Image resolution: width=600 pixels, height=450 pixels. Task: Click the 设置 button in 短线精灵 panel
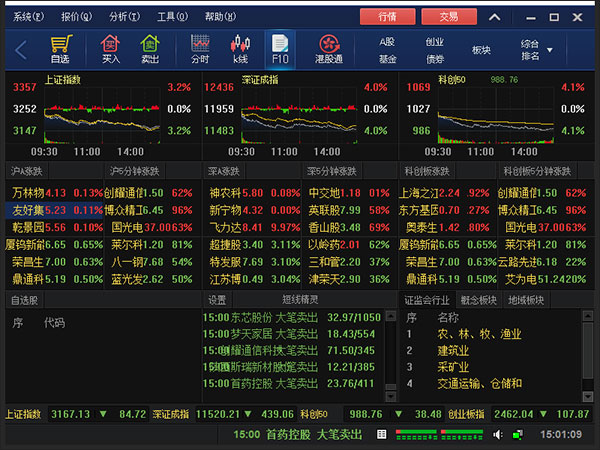pyautogui.click(x=217, y=300)
